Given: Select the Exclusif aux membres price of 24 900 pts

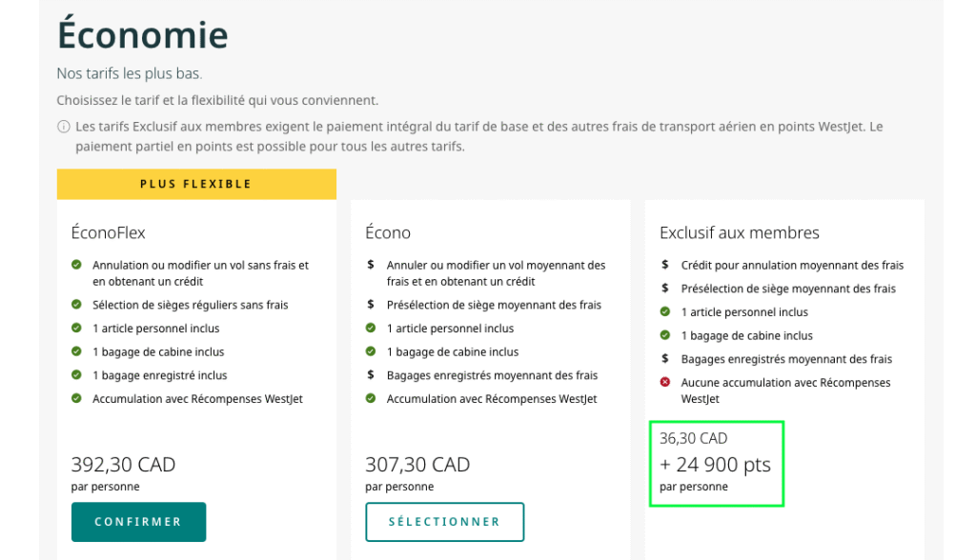Looking at the screenshot, I should coord(716,465).
